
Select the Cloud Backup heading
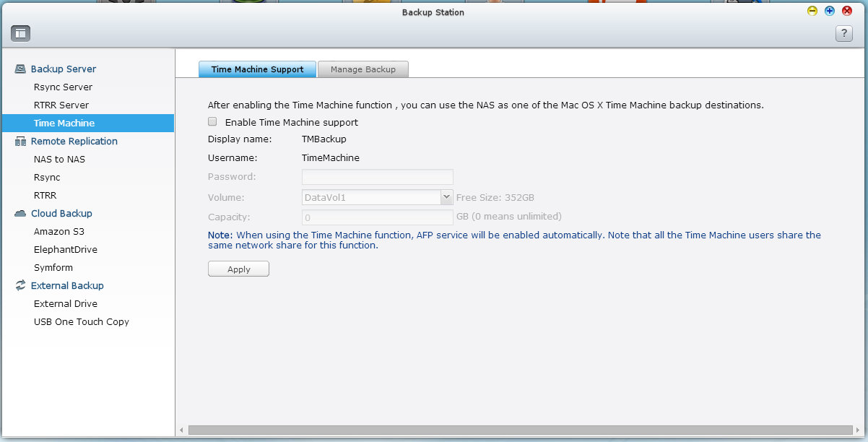click(x=61, y=214)
